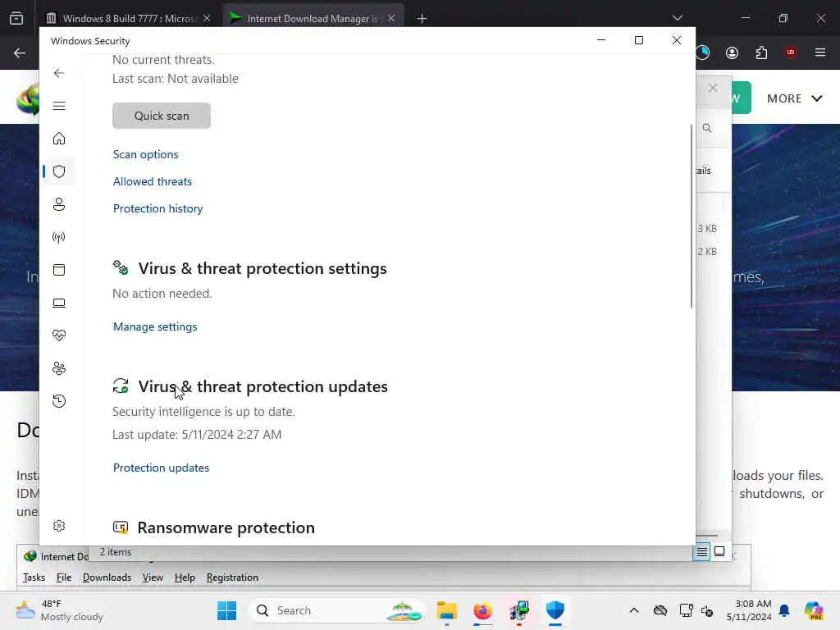Switch to Internet Download Manager browser tab
This screenshot has height=630, width=840.
pos(312,18)
